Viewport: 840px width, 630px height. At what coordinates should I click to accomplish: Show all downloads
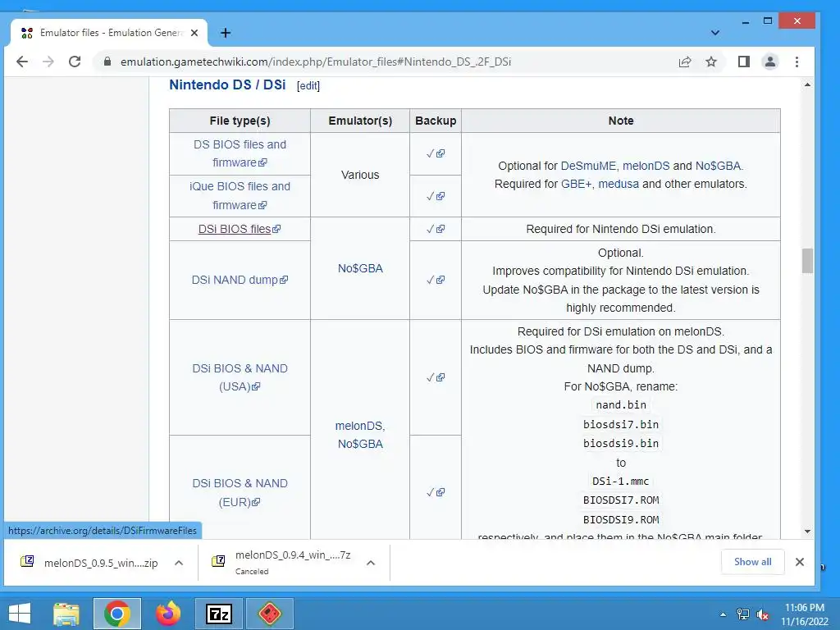pyautogui.click(x=753, y=562)
